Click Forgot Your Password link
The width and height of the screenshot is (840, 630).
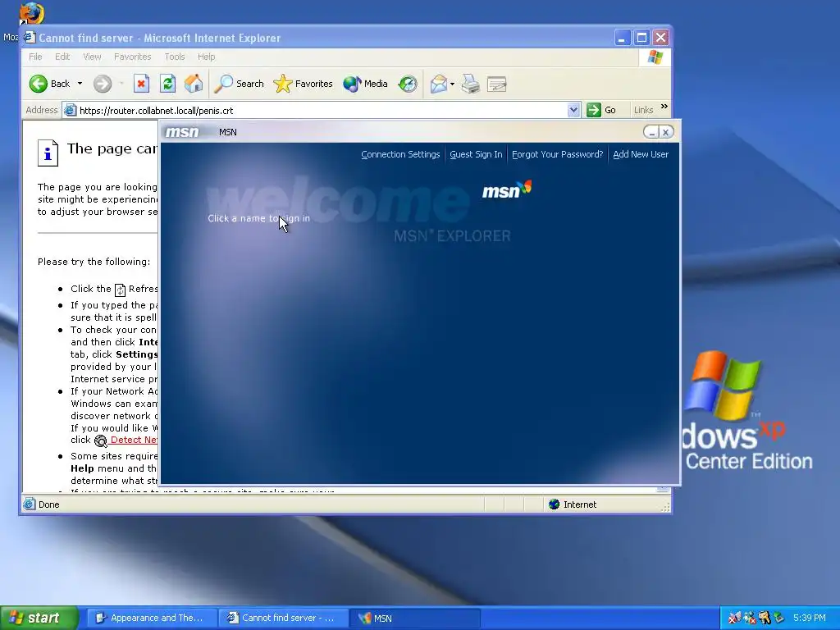[x=557, y=154]
